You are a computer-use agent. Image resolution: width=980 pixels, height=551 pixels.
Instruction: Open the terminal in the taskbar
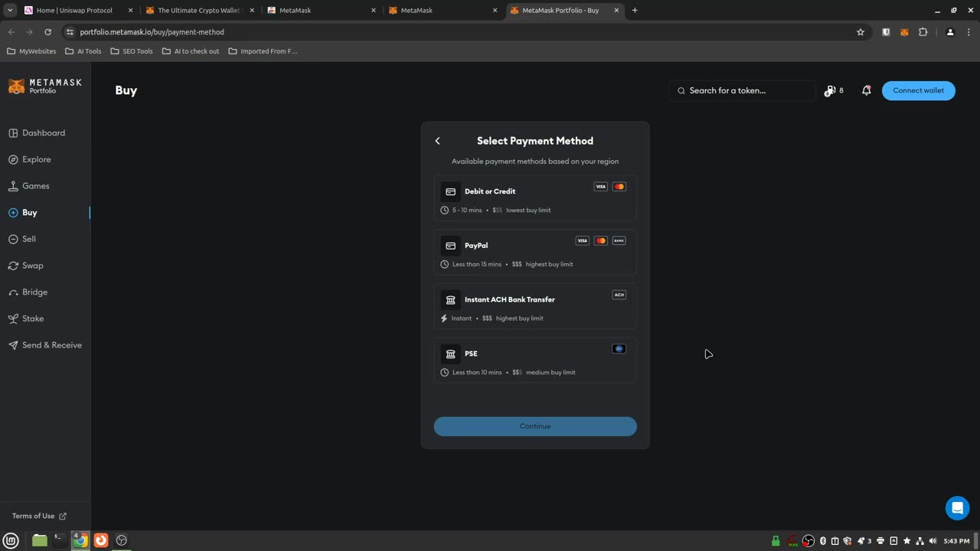pos(60,540)
